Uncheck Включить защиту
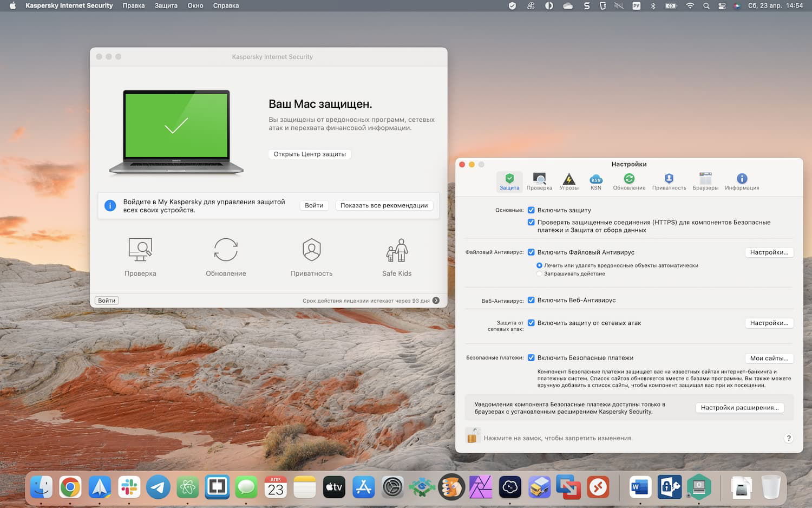Viewport: 812px width, 508px height. [531, 210]
